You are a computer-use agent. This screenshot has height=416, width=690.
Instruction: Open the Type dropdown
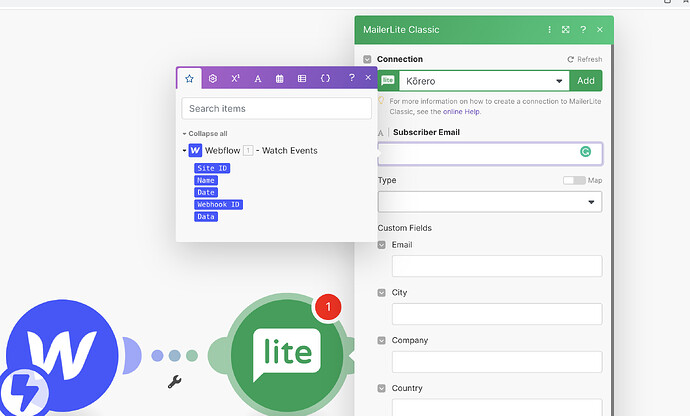490,202
